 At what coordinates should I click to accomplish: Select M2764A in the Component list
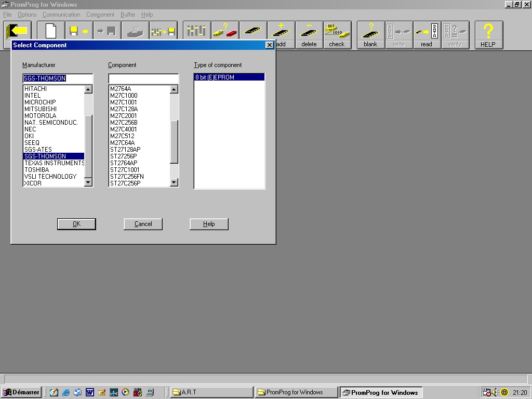(x=139, y=88)
